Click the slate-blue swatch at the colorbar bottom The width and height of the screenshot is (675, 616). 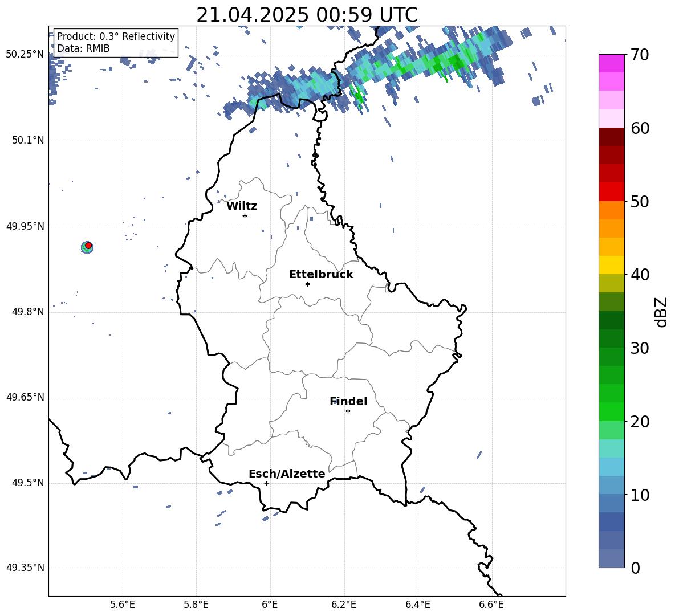click(x=611, y=558)
